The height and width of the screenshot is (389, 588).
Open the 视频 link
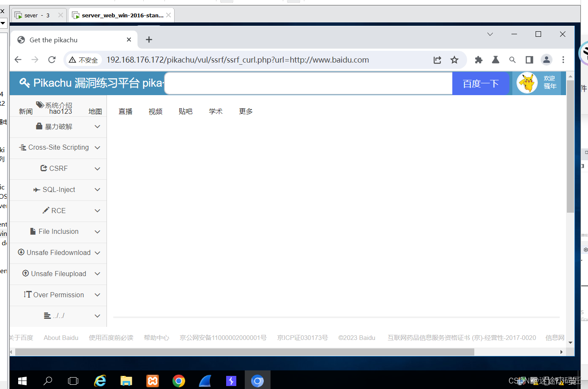pos(156,111)
